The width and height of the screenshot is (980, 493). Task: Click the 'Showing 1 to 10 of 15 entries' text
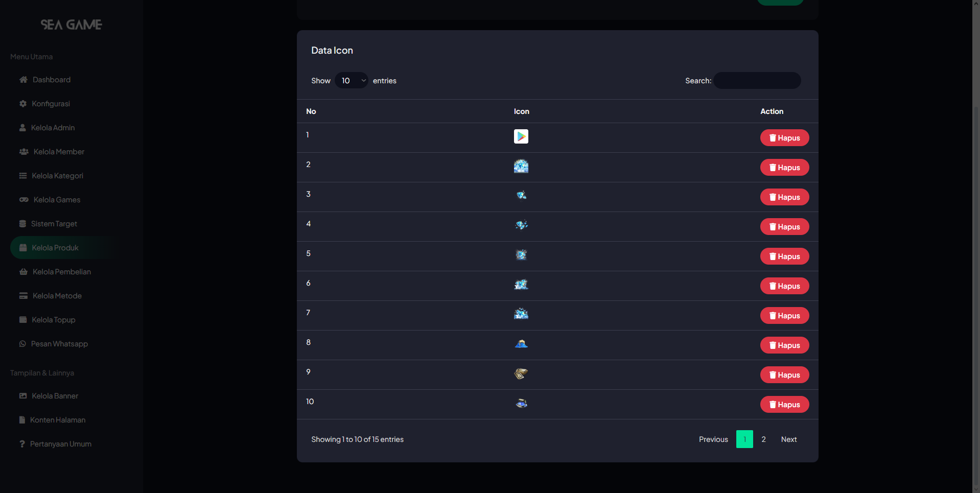357,439
